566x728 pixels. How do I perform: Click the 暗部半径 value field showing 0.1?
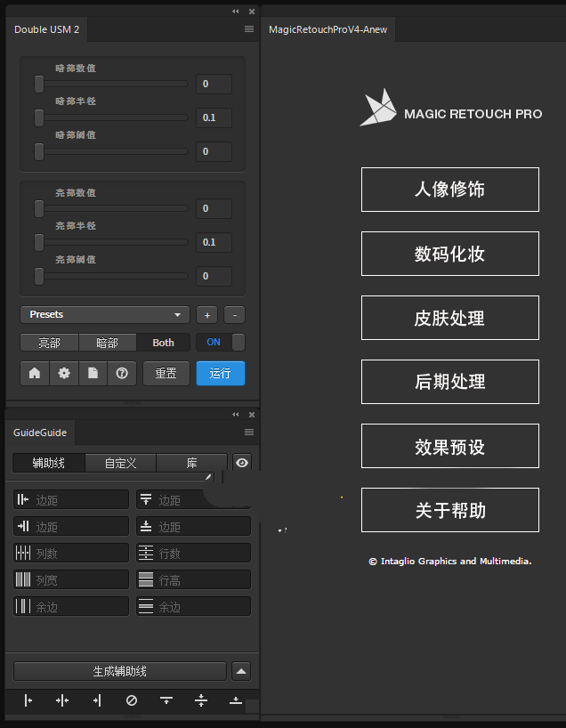coord(214,118)
